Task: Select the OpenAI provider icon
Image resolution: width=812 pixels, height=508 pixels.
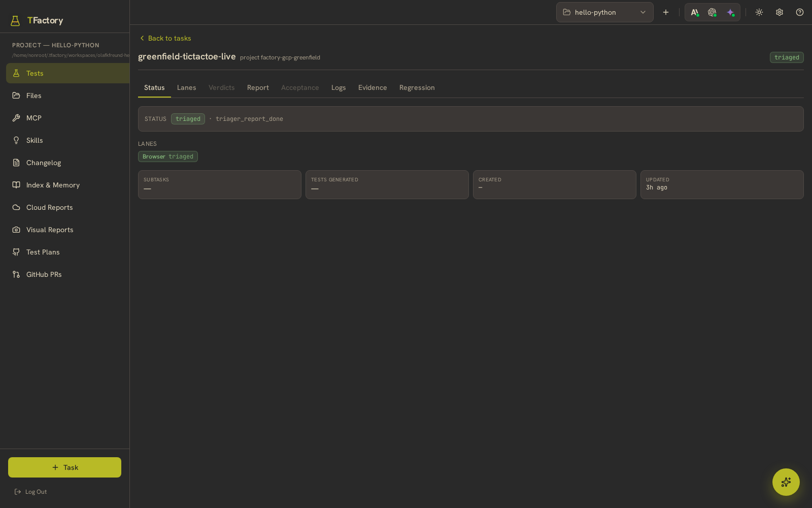Action: click(712, 12)
